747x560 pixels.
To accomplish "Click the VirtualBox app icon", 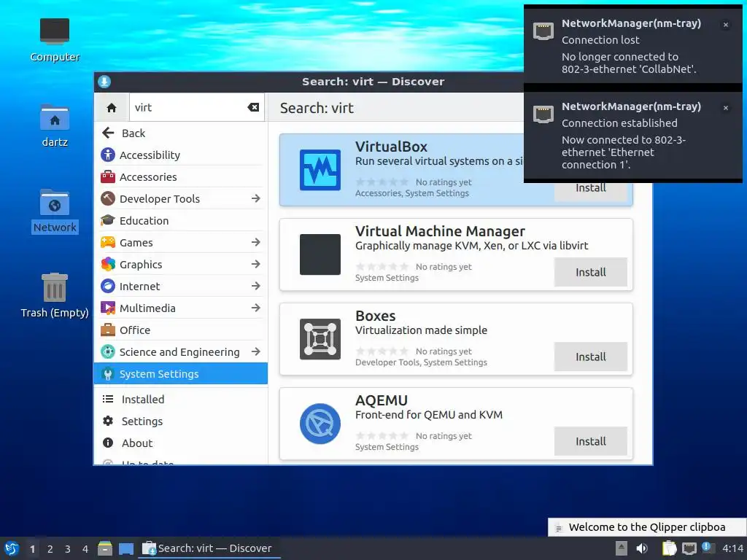I will point(320,170).
